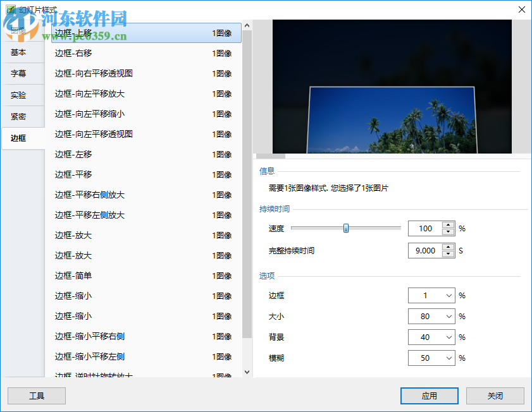Open the 边框 percentage dropdown
This screenshot has width=532, height=412.
tap(448, 296)
